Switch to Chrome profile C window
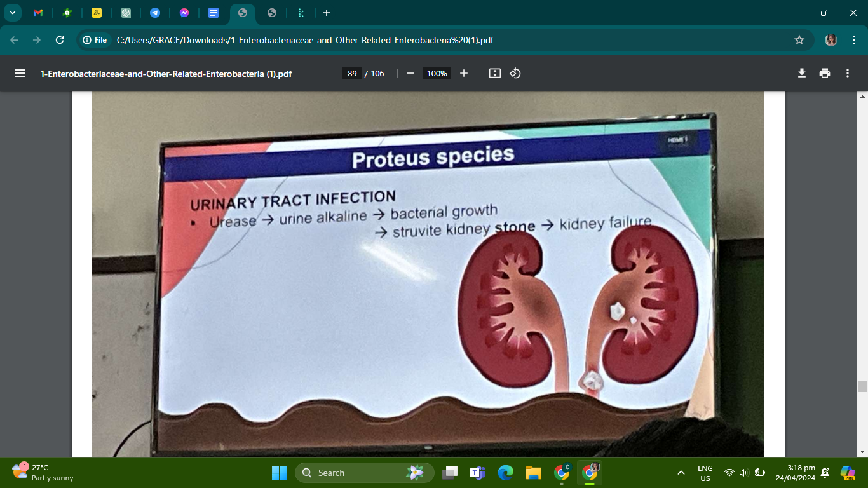 coord(562,473)
